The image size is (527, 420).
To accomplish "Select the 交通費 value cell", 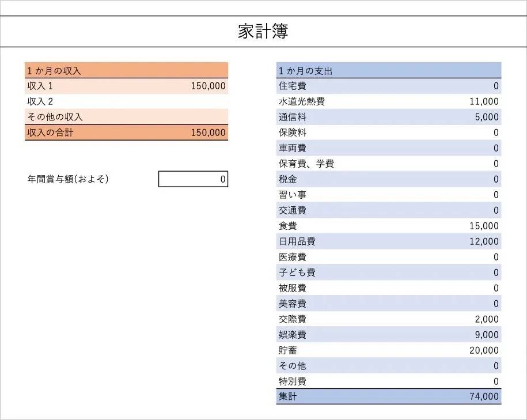I will pyautogui.click(x=496, y=210).
